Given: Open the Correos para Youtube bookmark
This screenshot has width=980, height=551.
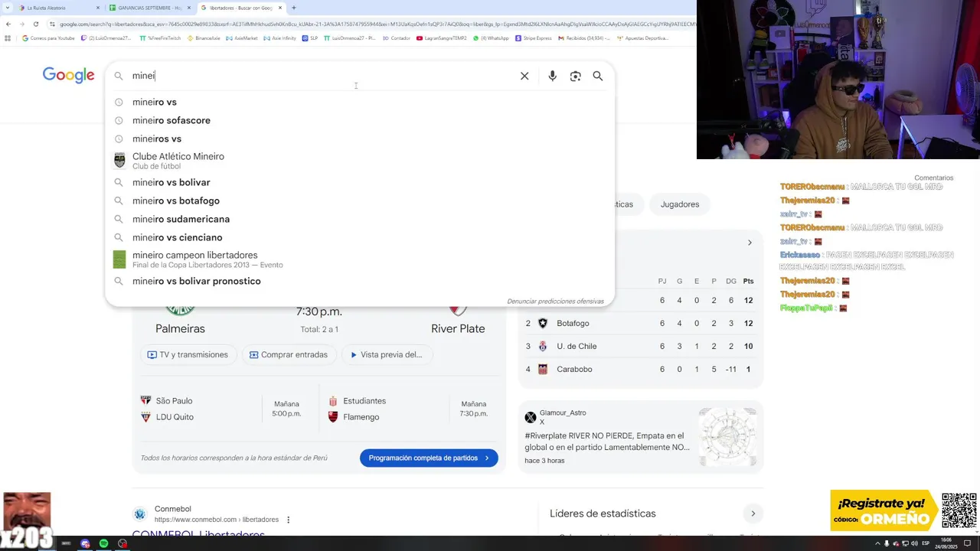Looking at the screenshot, I should click(48, 37).
